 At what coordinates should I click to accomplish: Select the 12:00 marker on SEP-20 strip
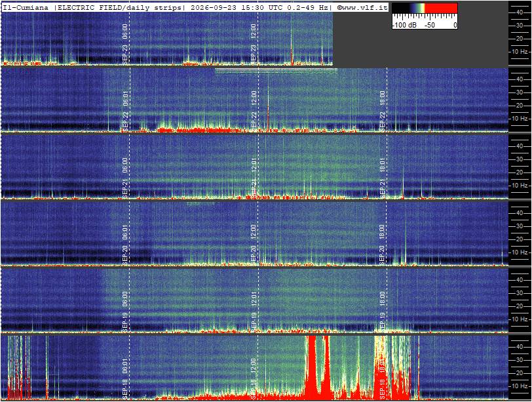pos(254,231)
